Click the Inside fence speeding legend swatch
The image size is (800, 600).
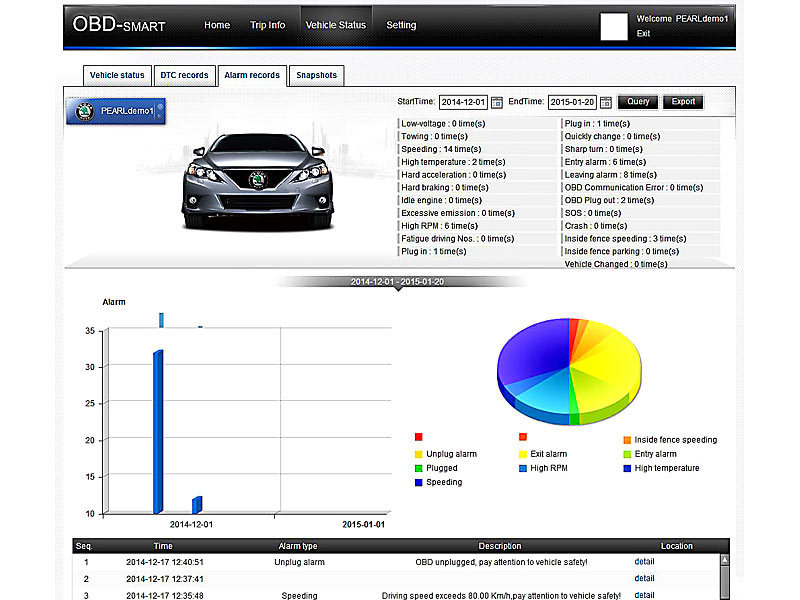[x=627, y=440]
